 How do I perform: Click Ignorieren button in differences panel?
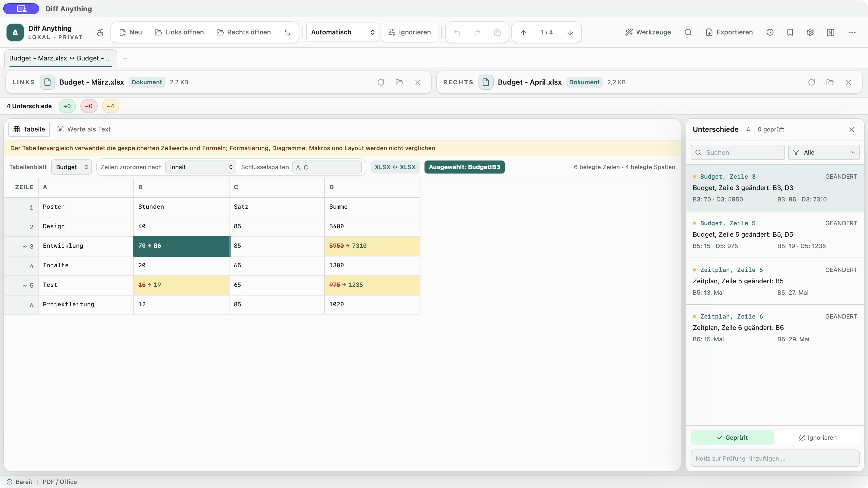click(x=818, y=438)
